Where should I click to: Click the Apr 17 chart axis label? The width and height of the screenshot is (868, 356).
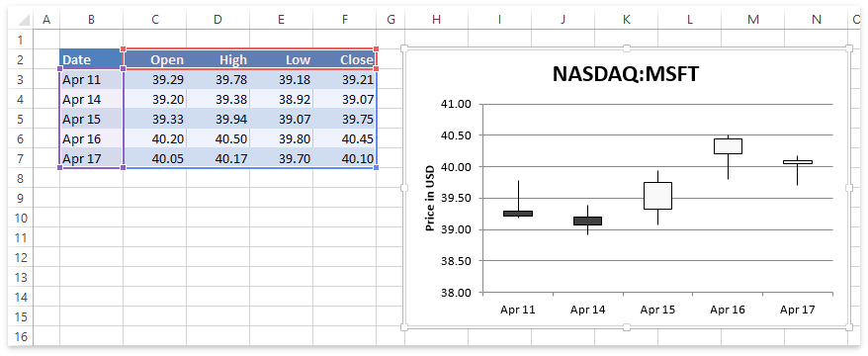click(x=797, y=310)
